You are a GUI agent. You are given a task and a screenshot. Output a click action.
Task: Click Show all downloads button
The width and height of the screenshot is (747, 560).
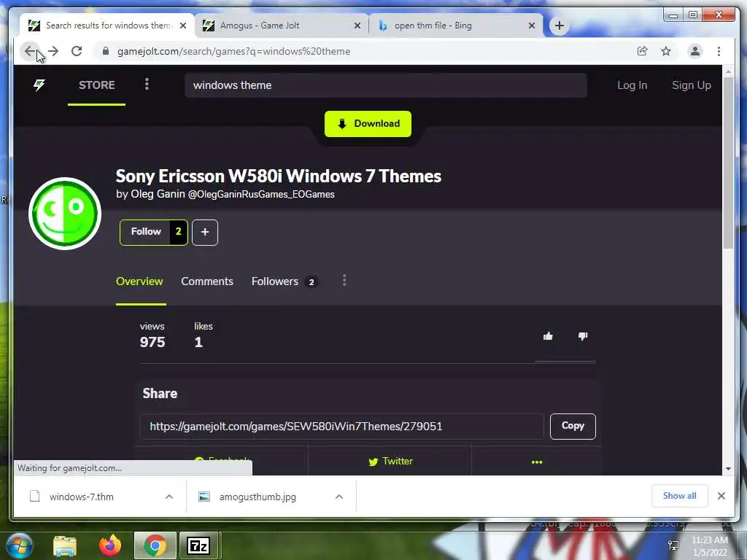679,496
